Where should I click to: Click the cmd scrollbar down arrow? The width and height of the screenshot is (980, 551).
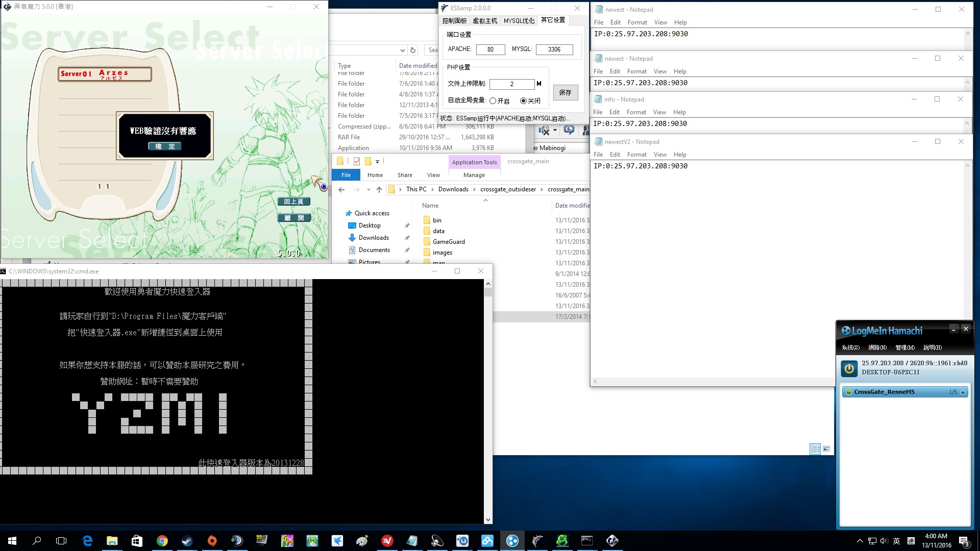pos(488,520)
